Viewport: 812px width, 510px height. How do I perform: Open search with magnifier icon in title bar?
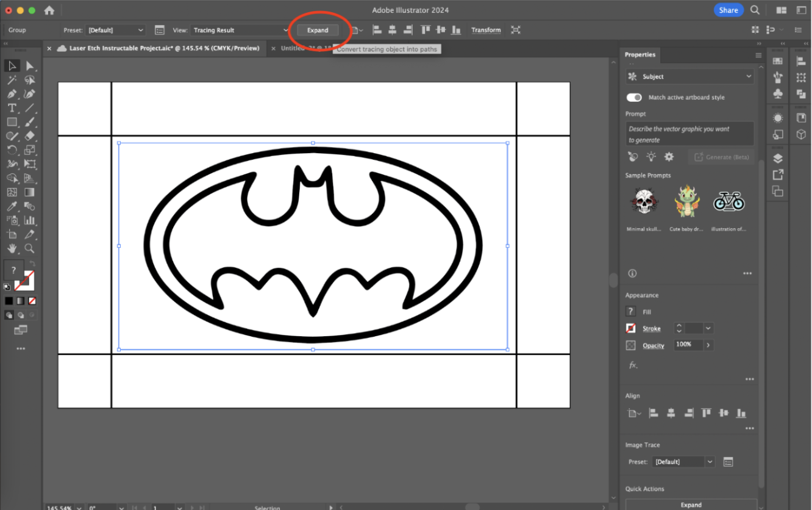[x=755, y=10]
